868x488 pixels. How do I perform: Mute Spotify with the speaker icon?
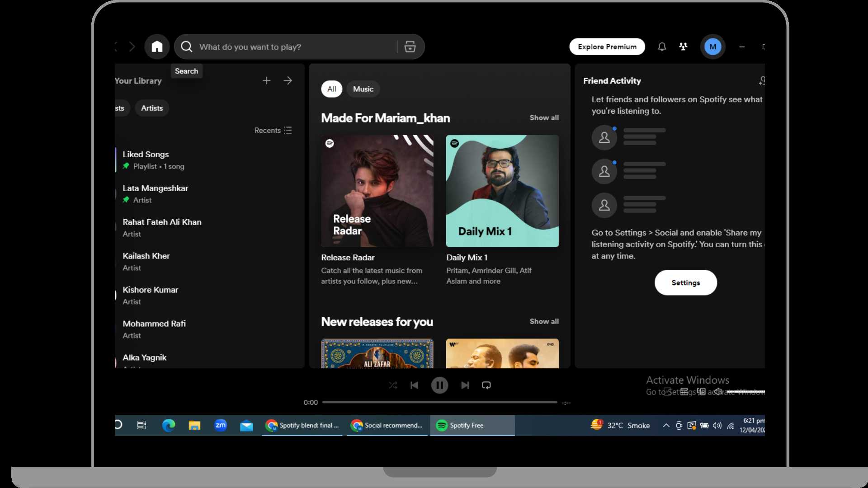click(718, 392)
